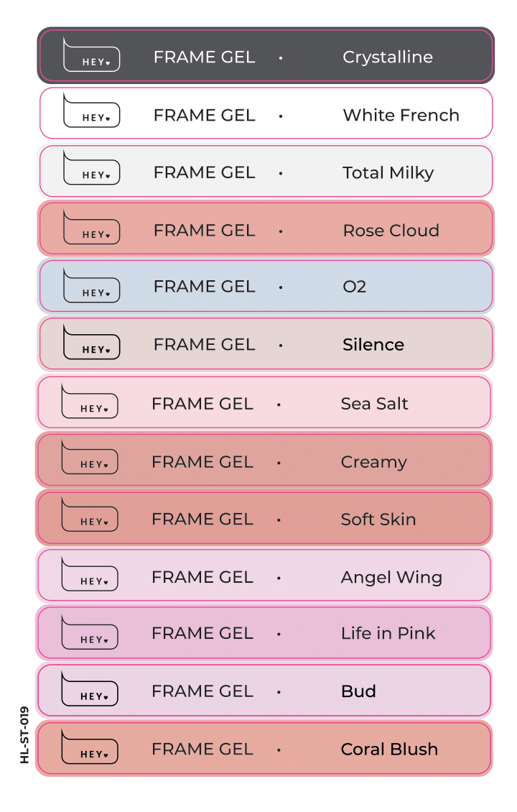
Task: Pick the Creamy color swatch strip
Action: [x=264, y=460]
